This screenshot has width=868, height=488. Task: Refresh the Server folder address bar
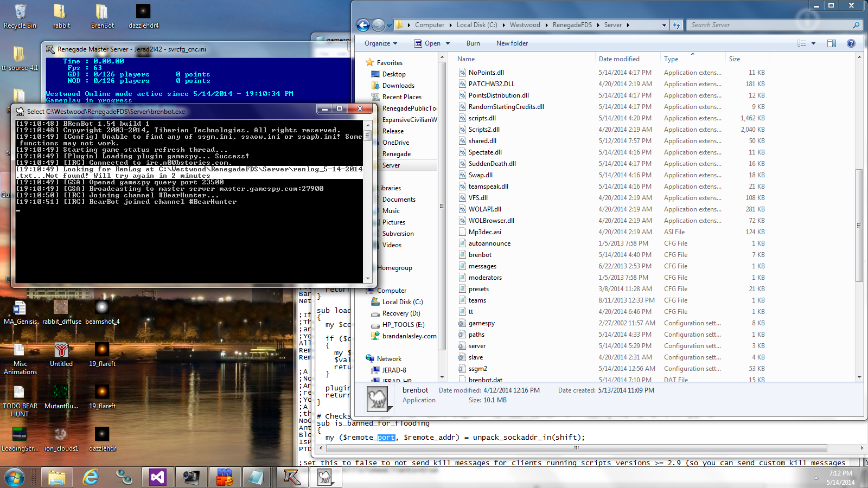[x=676, y=25]
